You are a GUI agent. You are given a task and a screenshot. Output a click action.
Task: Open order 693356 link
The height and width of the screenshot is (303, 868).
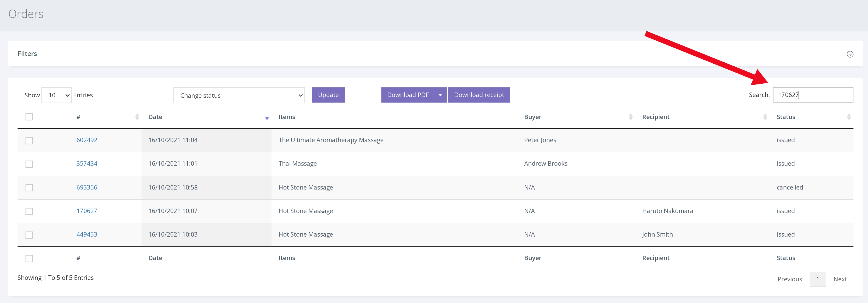[x=87, y=187]
